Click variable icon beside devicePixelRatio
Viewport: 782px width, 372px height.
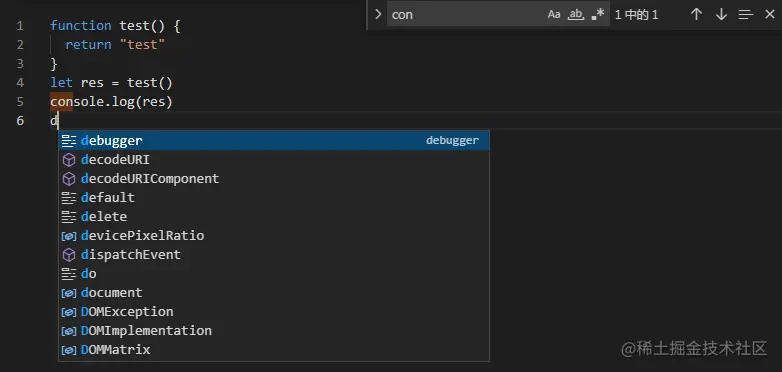tap(68, 236)
